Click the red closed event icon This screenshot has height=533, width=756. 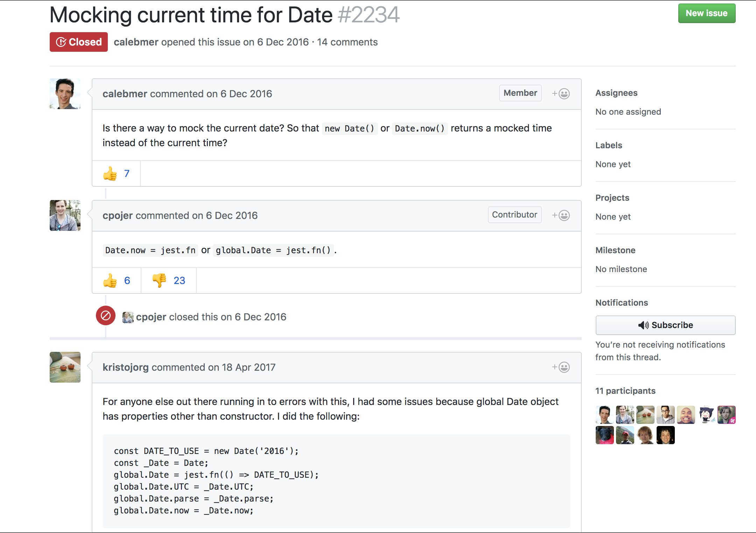[x=106, y=316]
